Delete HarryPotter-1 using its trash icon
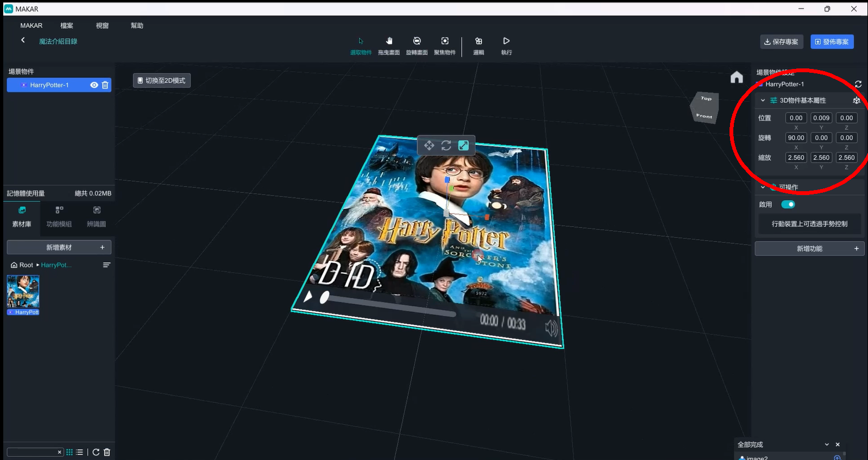 105,85
